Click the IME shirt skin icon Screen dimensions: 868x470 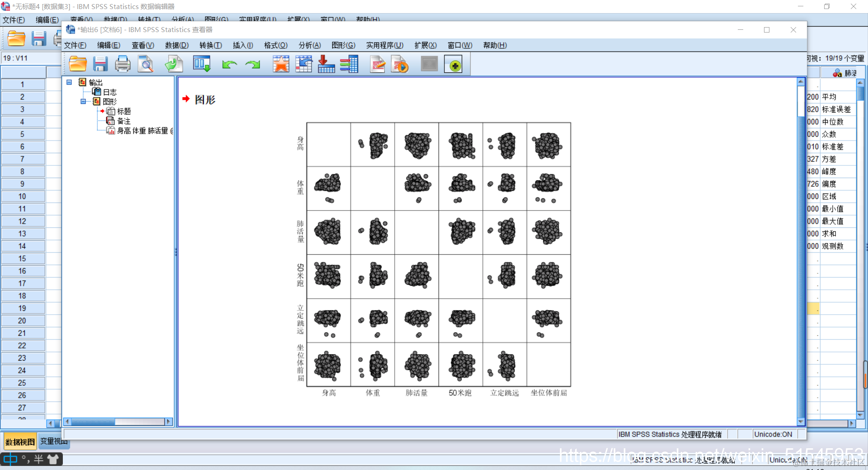tap(53, 460)
